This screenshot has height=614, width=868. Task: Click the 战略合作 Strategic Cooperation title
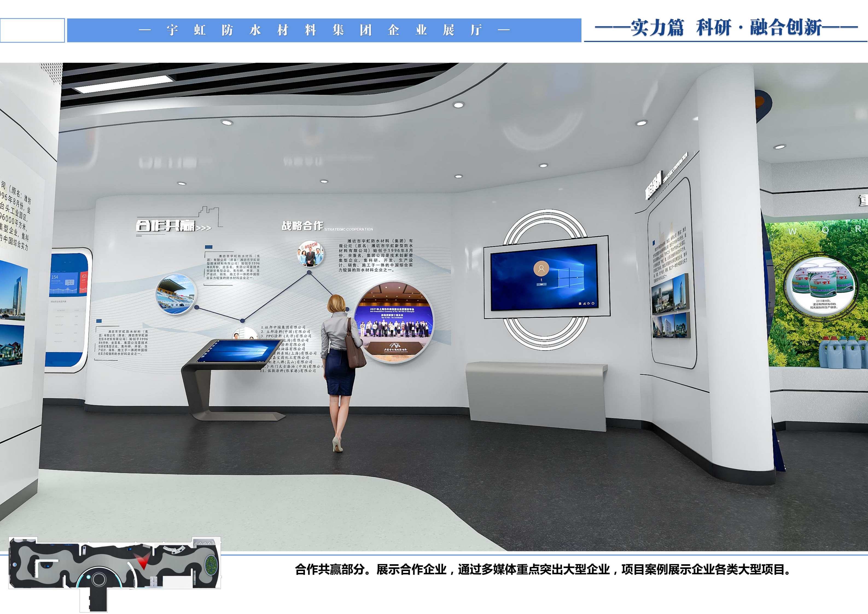click(x=302, y=226)
